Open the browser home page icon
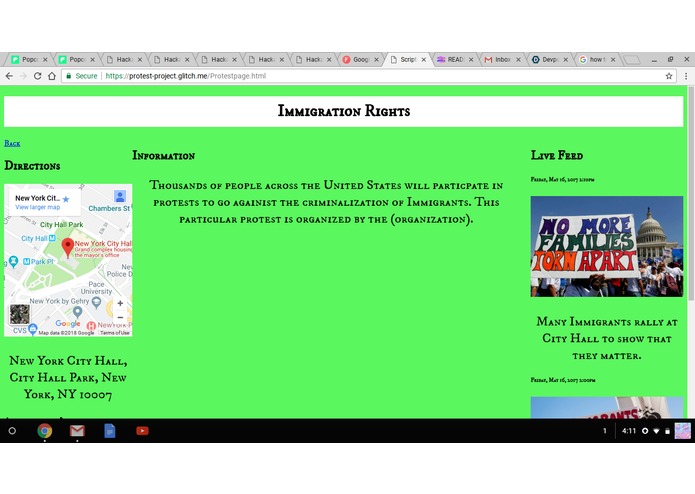 (52, 76)
